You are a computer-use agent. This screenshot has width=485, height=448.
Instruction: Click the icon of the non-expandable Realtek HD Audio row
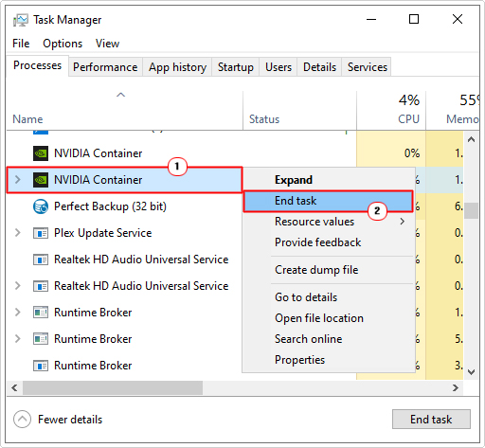pyautogui.click(x=41, y=260)
